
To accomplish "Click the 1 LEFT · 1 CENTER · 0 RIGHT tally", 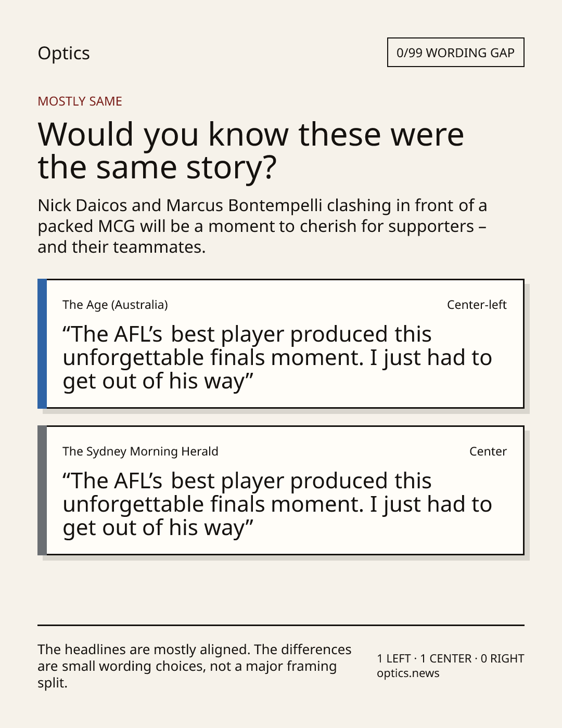I will pos(451,658).
